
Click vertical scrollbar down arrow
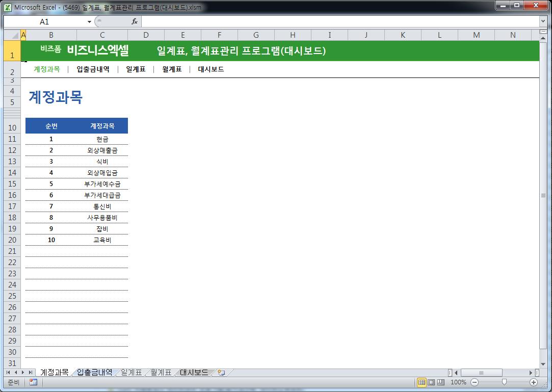click(x=543, y=364)
